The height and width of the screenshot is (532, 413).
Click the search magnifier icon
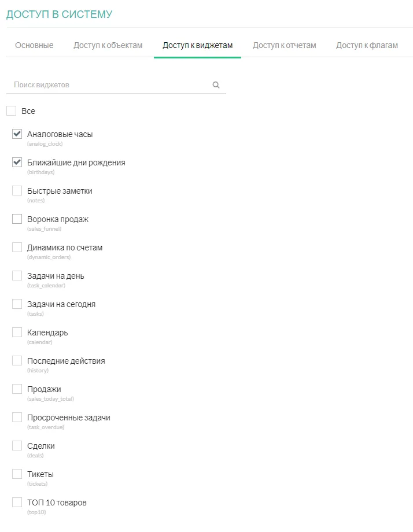(x=216, y=85)
